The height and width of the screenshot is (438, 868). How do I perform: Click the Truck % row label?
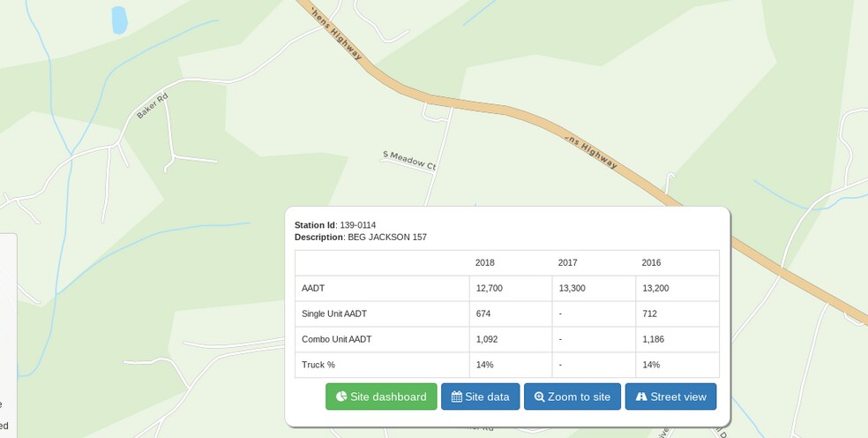tap(318, 365)
